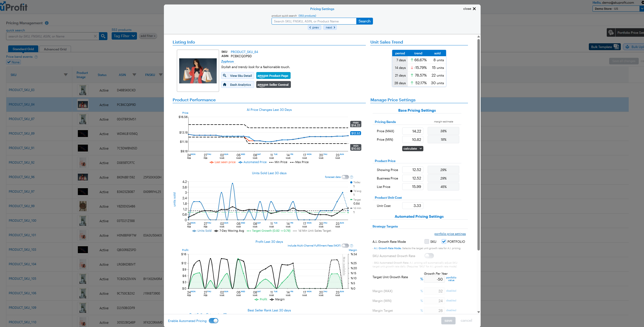Screen dimensions: 644x327
Task: Open the MCF fees help icon
Action: 352,246
